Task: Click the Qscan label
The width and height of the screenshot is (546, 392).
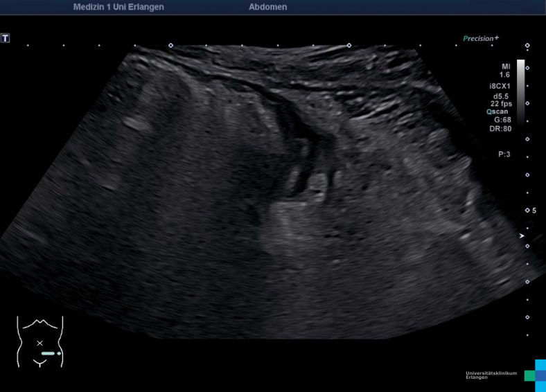Action: pyautogui.click(x=499, y=112)
